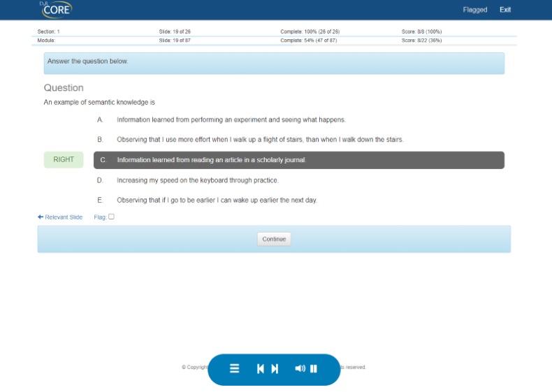Click the CORE logo in header
The height and width of the screenshot is (392, 552).
coord(56,10)
